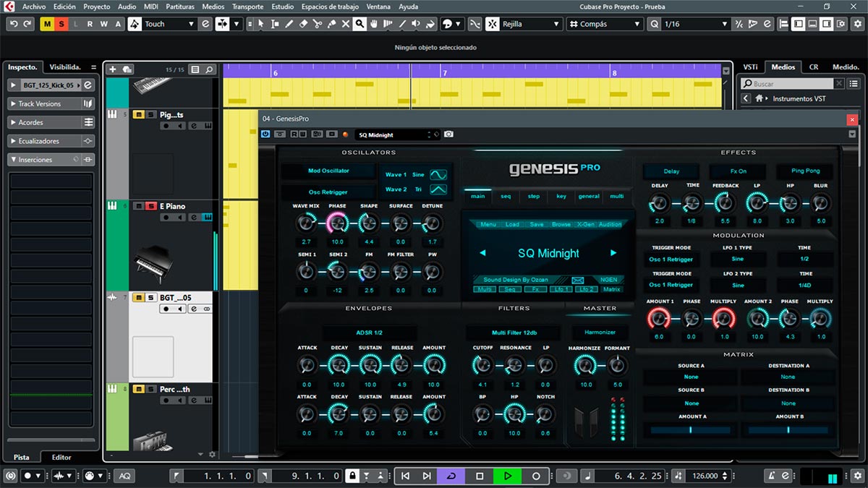868x488 pixels.
Task: Click the Add Track plus button
Action: pos(112,69)
